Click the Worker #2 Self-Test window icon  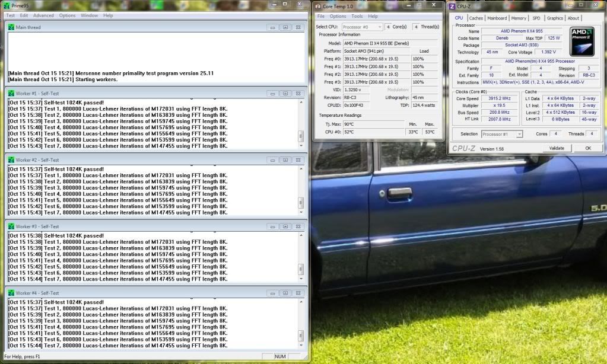11,159
